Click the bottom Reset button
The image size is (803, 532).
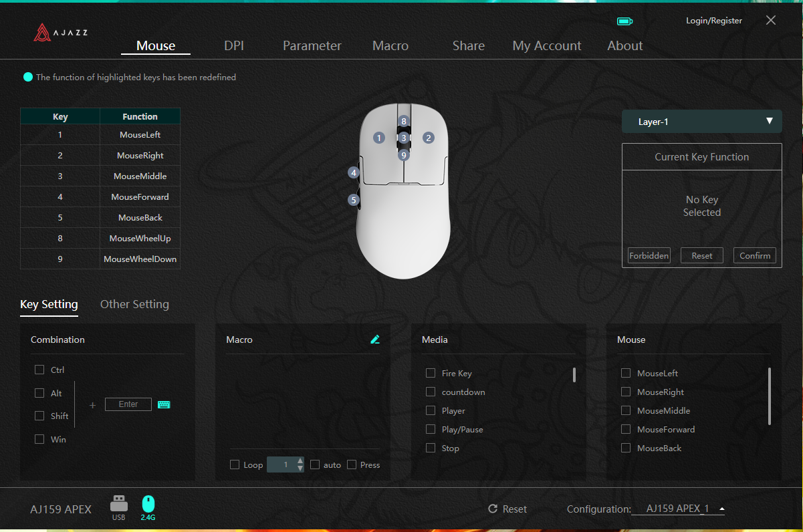pyautogui.click(x=507, y=509)
